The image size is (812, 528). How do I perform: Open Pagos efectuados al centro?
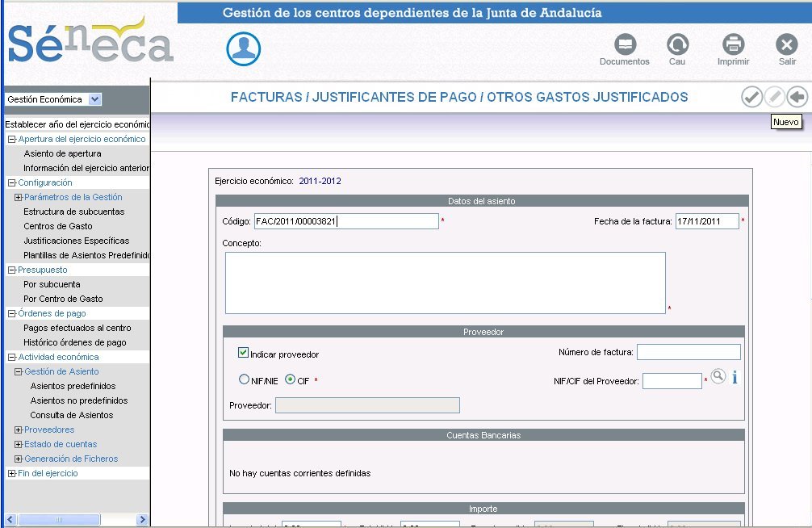click(x=77, y=328)
